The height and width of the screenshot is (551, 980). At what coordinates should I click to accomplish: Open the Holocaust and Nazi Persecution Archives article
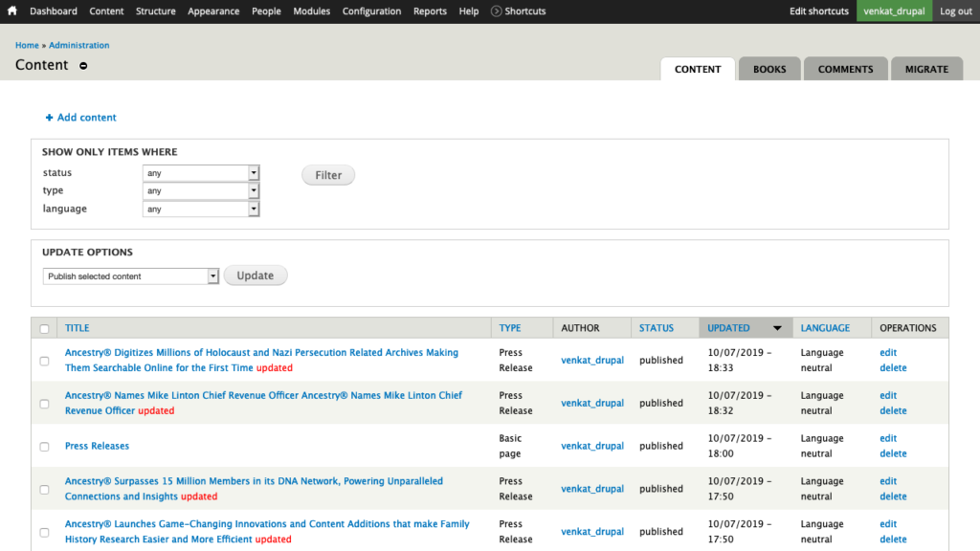[x=261, y=360]
